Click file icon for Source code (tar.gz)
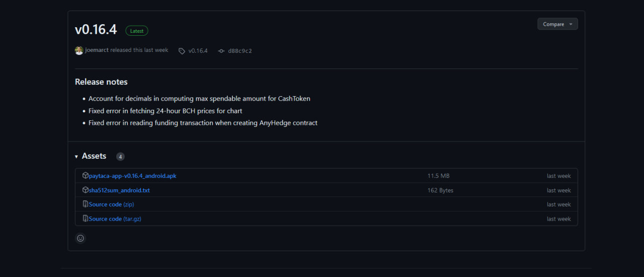 click(86, 219)
